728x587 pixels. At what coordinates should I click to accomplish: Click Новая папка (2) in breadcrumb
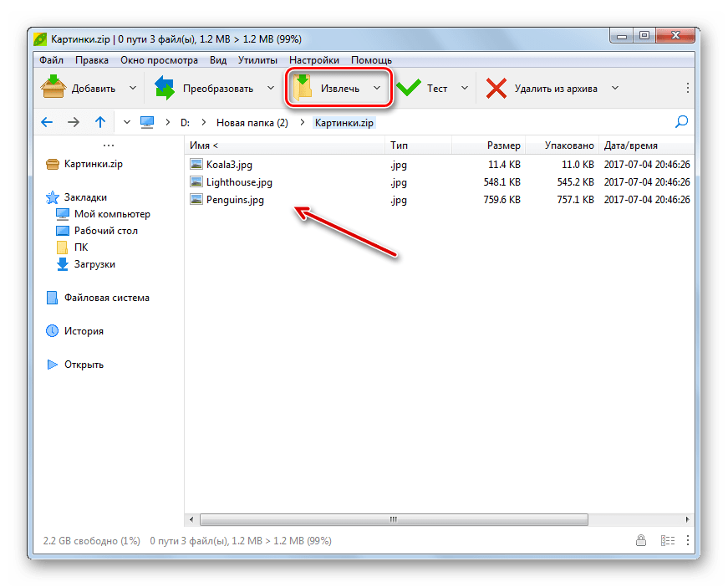(x=252, y=123)
